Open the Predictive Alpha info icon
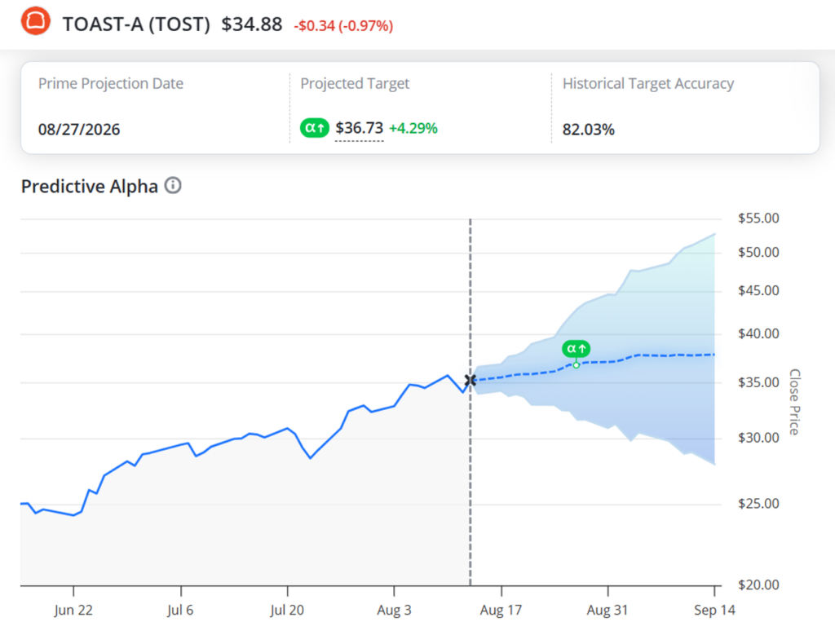835x644 pixels. coord(173,185)
